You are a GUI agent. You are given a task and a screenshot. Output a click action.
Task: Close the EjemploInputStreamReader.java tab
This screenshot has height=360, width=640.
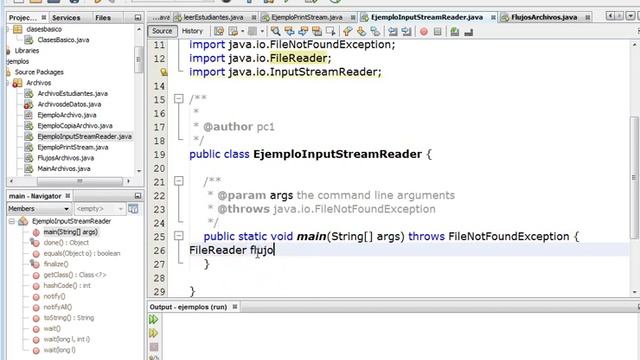coord(493,17)
